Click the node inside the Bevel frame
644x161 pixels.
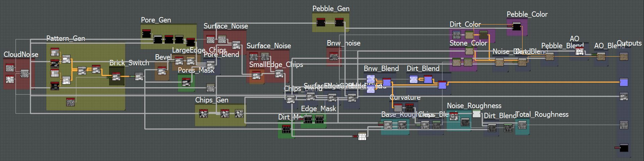[x=162, y=71]
